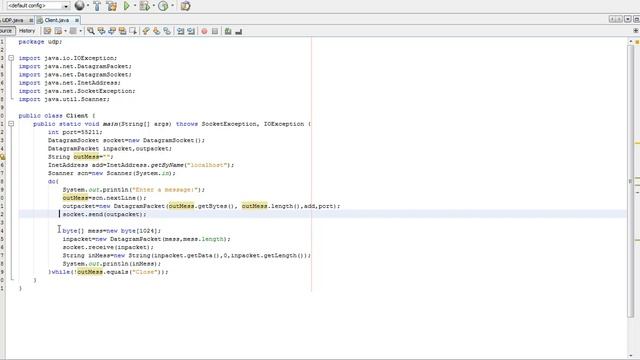Switch to the UDP.java tab

coord(12,20)
